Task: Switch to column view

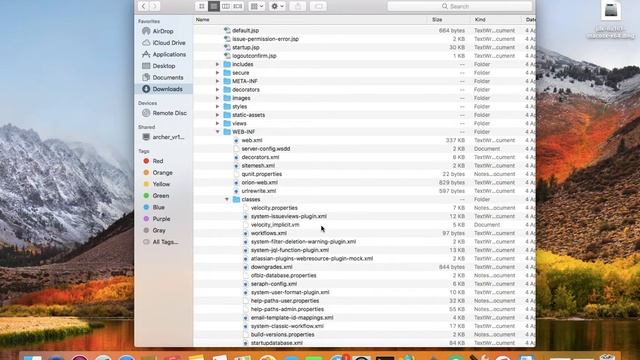Action: 226,6
